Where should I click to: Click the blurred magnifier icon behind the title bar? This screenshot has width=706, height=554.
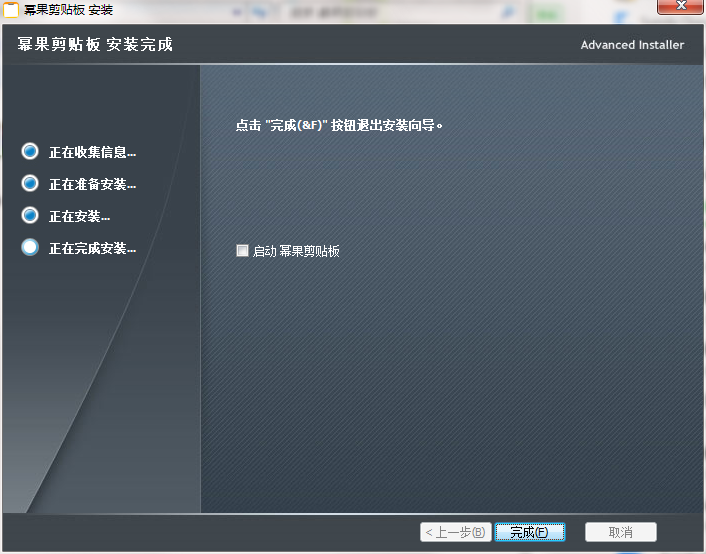point(508,13)
